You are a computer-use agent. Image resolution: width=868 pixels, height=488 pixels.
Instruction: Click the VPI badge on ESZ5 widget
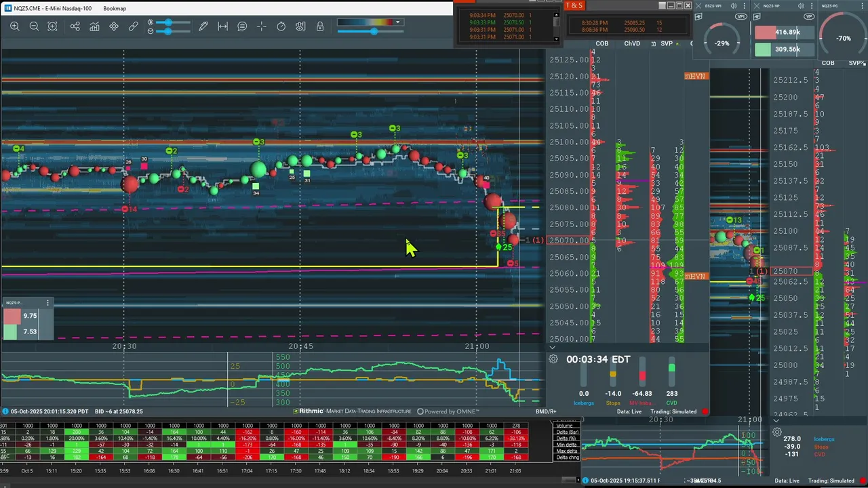(741, 16)
